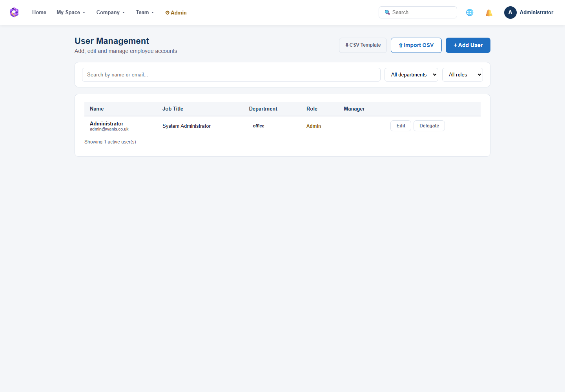This screenshot has width=565, height=392.
Task: Click the search magnifier icon
Action: 387,13
